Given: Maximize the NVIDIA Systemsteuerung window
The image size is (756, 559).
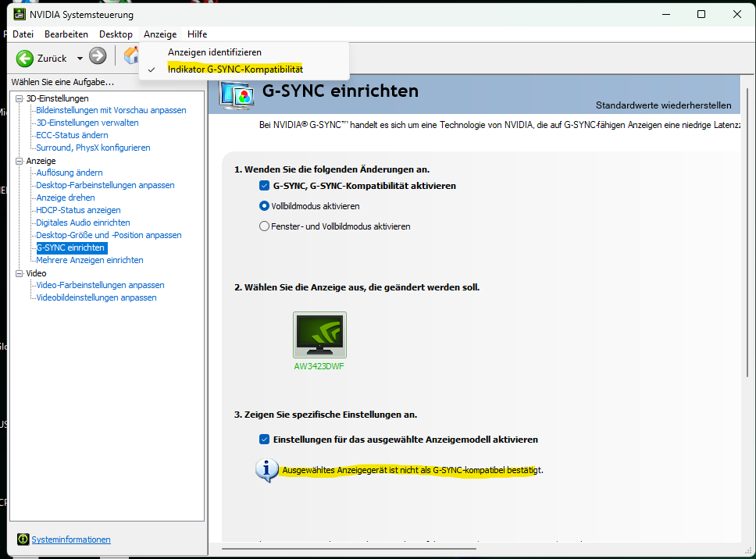Looking at the screenshot, I should (x=701, y=15).
